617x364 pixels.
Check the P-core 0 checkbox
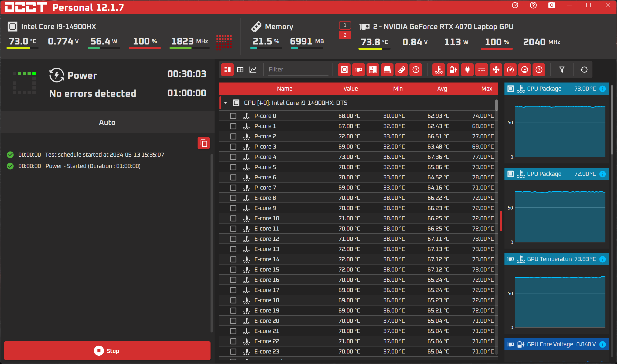point(233,116)
